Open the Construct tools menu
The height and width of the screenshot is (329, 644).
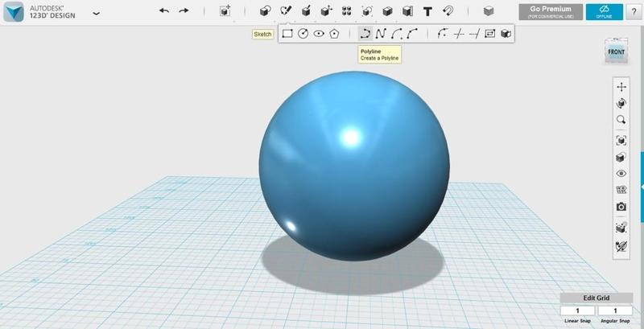[306, 11]
